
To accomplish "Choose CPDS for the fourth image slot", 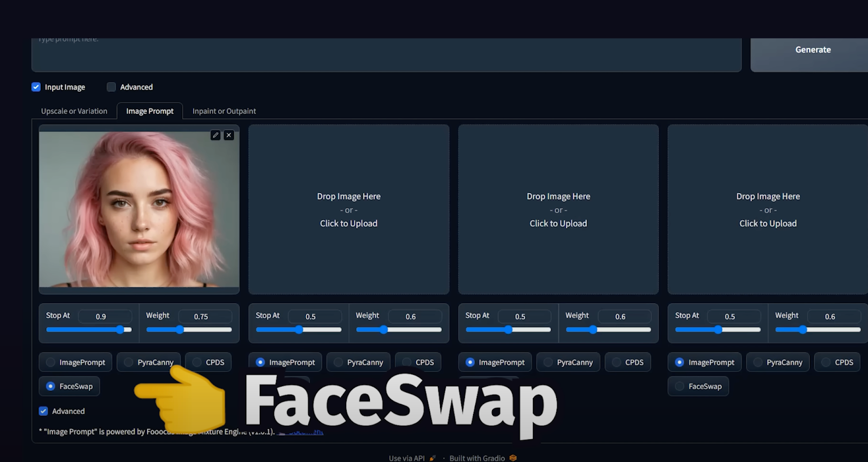I will click(838, 362).
